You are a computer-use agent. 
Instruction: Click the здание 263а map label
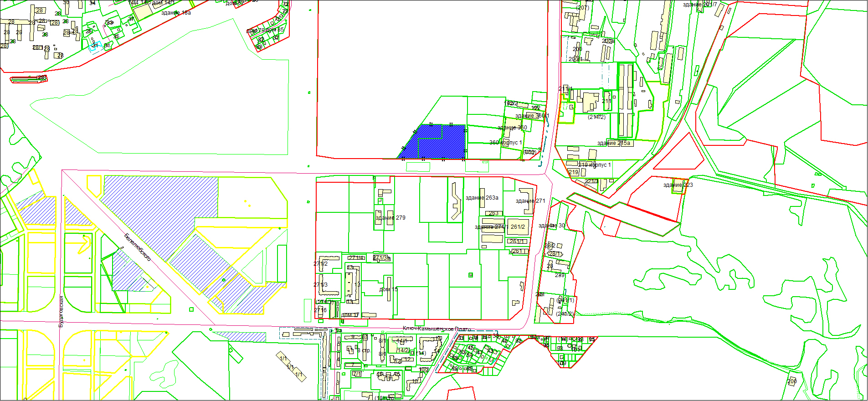point(482,198)
